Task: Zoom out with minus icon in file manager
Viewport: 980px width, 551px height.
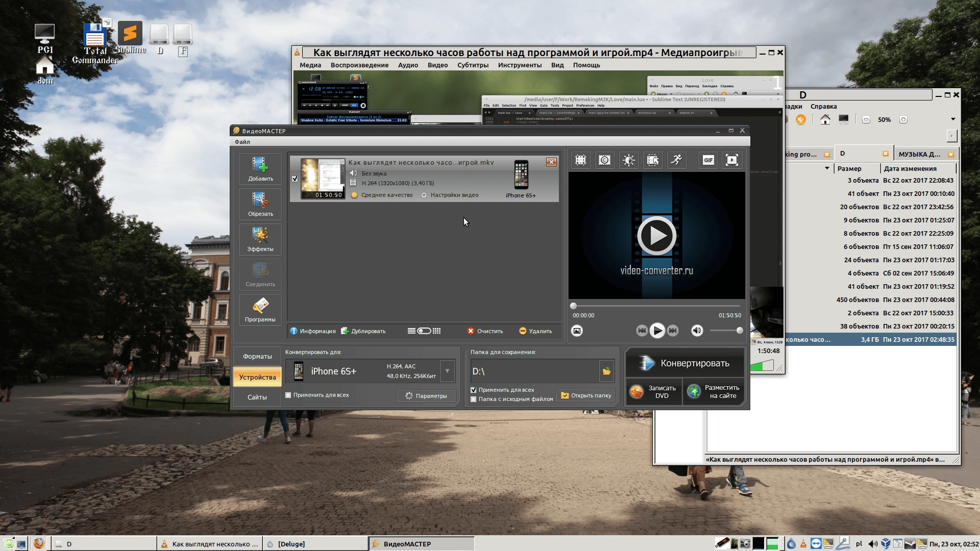Action: [x=866, y=119]
